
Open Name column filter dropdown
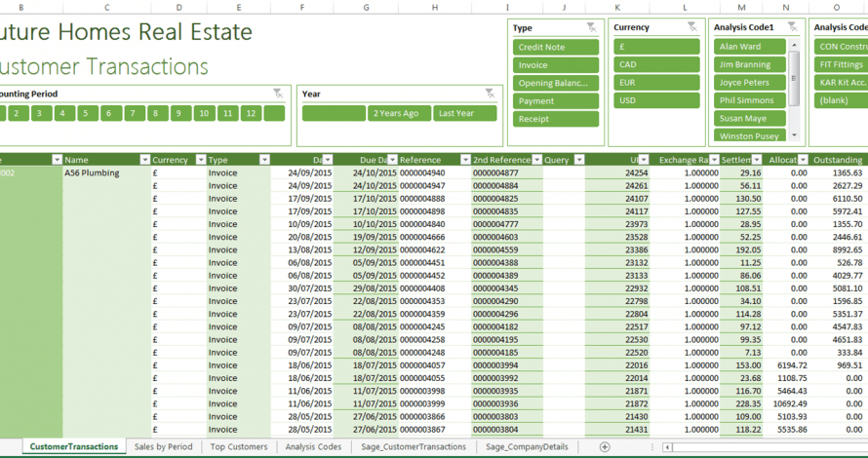tap(145, 160)
